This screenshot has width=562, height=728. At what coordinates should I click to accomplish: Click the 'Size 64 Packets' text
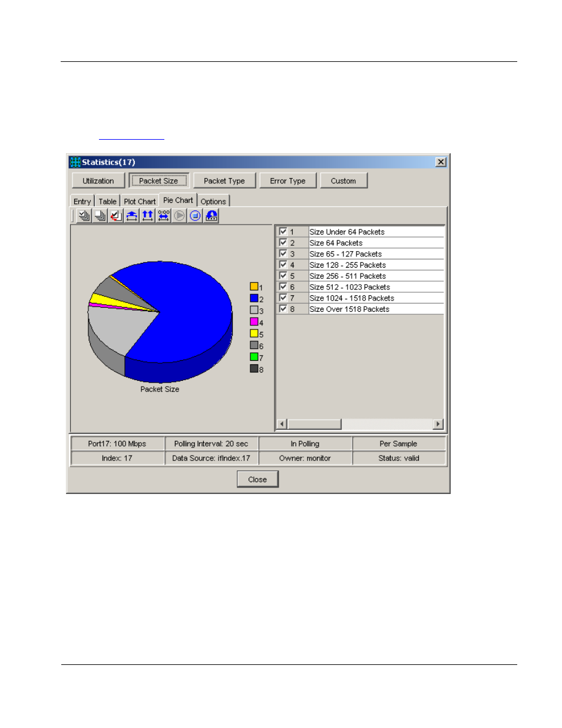[336, 243]
